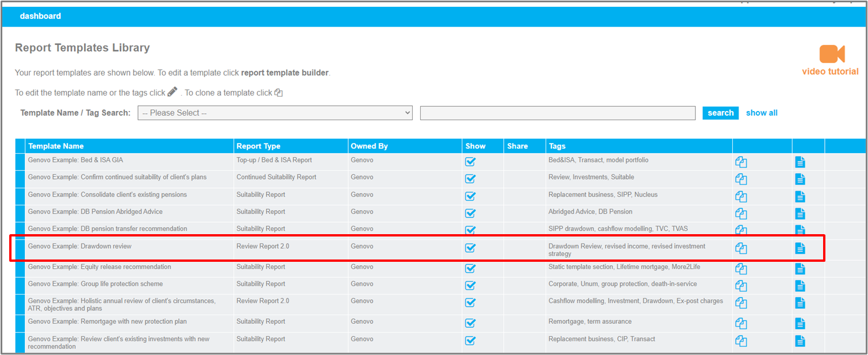868x355 pixels.
Task: Open the video tutorial
Action: (831, 56)
